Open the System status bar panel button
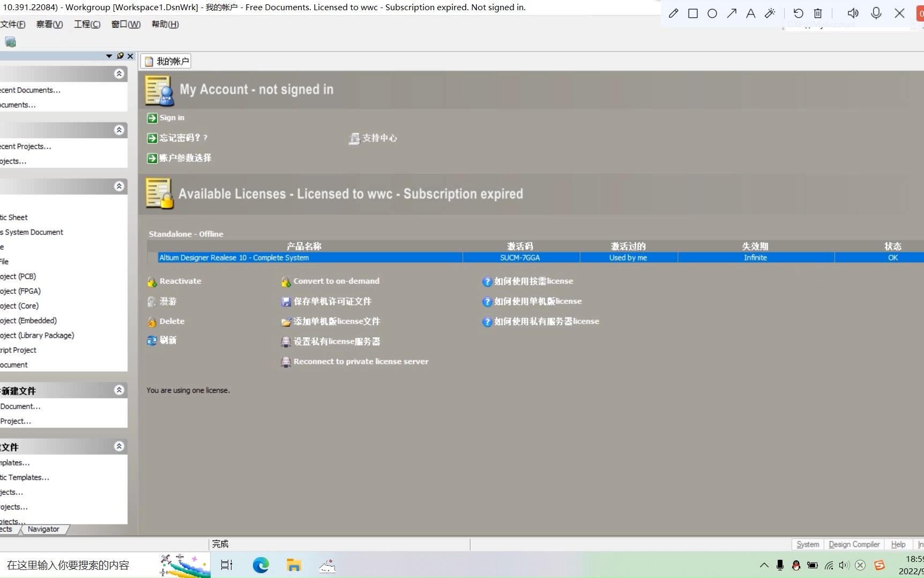Image resolution: width=924 pixels, height=578 pixels. (808, 545)
